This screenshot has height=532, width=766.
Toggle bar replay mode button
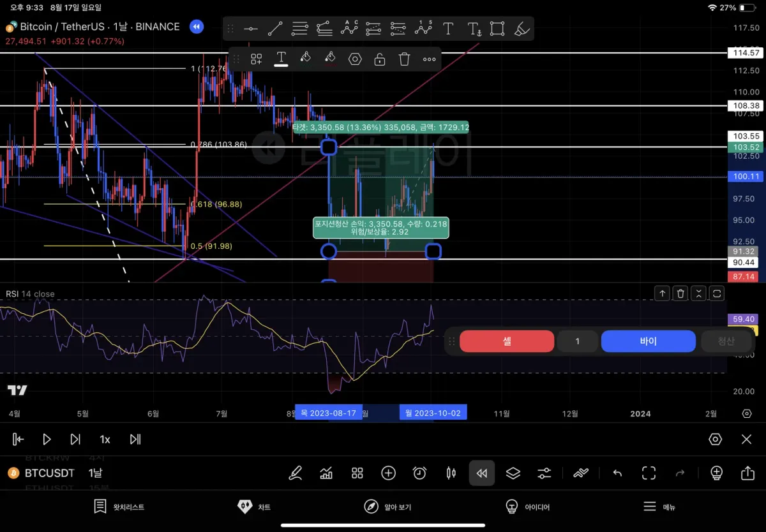click(482, 473)
